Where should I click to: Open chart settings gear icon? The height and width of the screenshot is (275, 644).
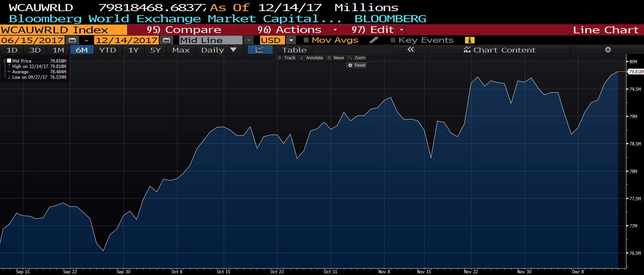pos(608,50)
